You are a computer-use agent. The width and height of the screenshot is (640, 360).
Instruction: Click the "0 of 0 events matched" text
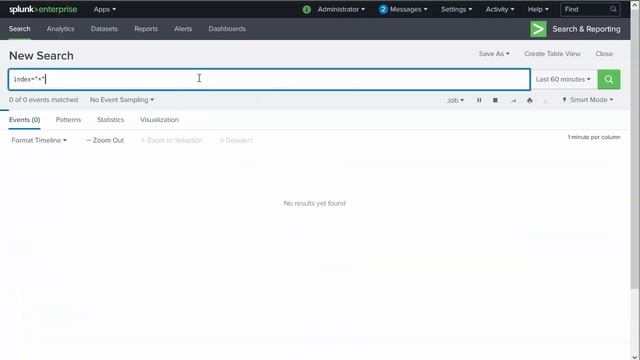(43, 100)
